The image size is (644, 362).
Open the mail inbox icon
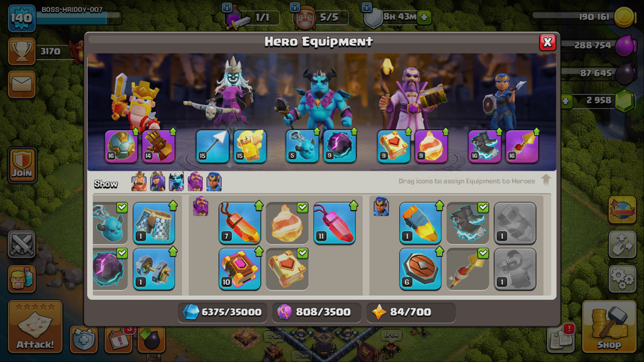tap(22, 84)
